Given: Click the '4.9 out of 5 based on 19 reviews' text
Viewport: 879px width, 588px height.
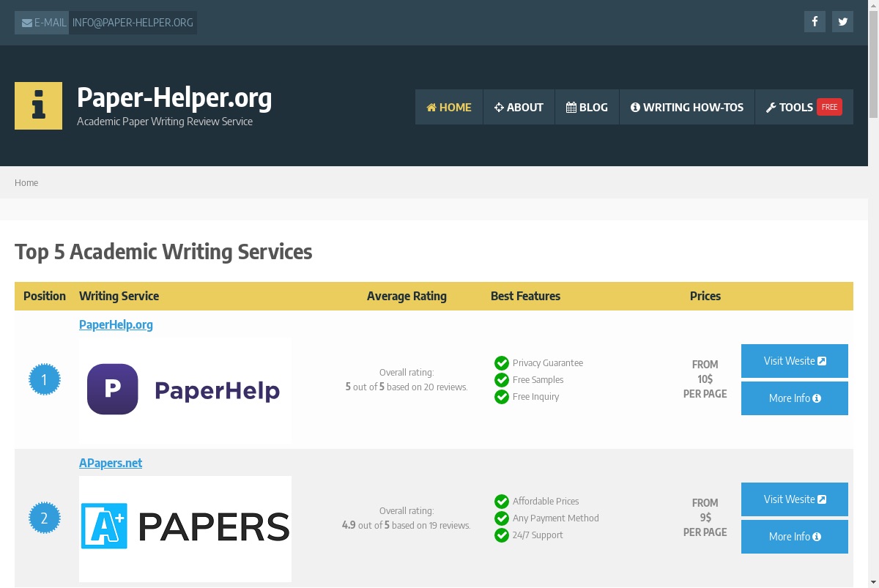Looking at the screenshot, I should click(x=407, y=525).
